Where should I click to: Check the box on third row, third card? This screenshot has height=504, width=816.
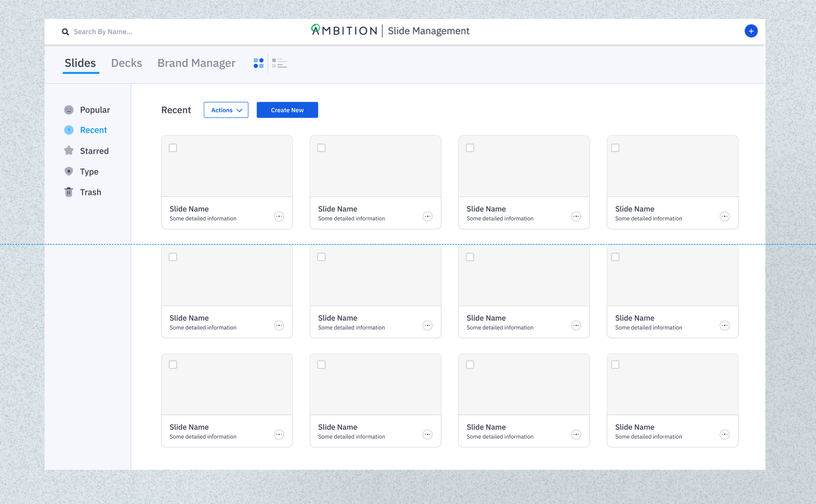[470, 365]
